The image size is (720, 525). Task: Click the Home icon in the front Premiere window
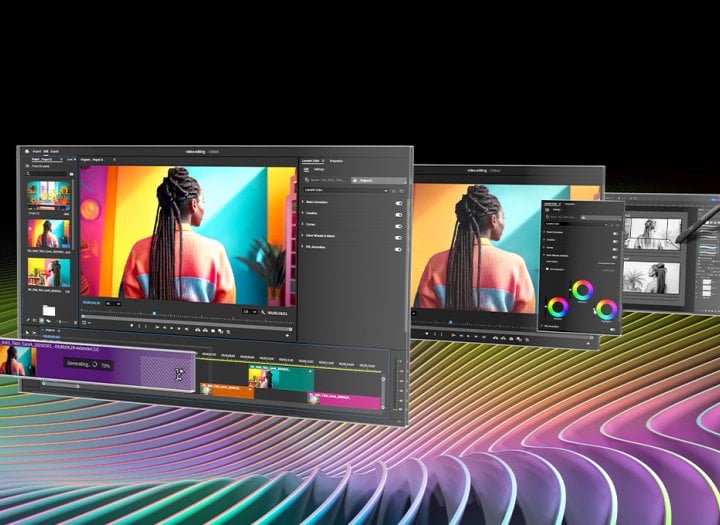(x=27, y=151)
